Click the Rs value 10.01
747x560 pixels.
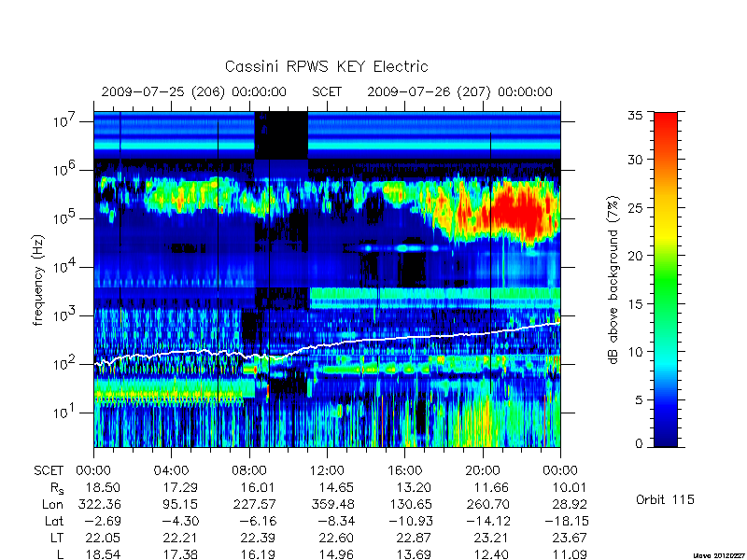point(569,487)
